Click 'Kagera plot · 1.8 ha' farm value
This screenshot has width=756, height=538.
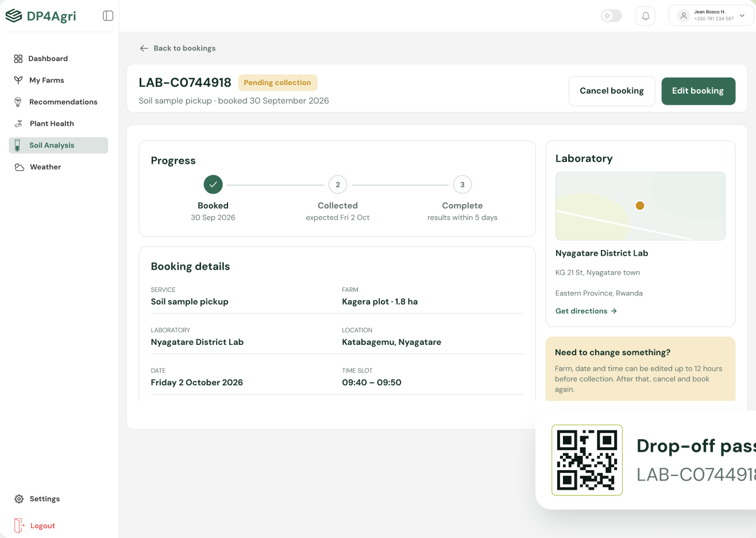coord(380,302)
